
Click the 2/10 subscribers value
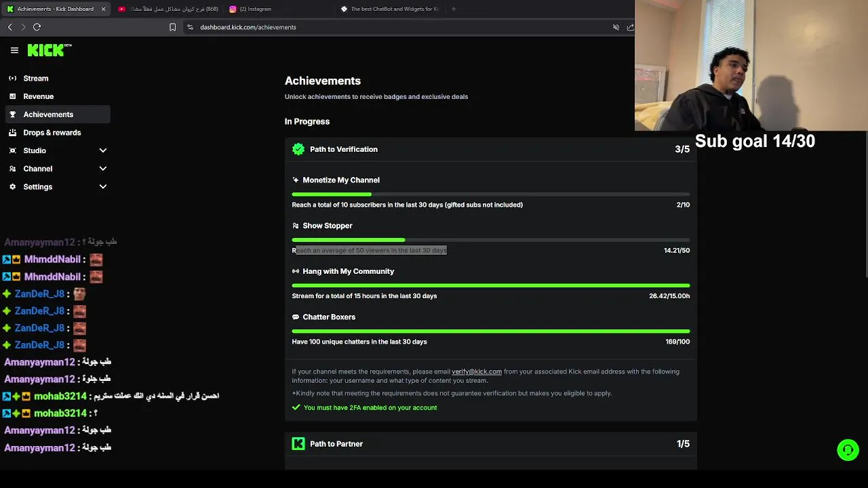pyautogui.click(x=683, y=205)
